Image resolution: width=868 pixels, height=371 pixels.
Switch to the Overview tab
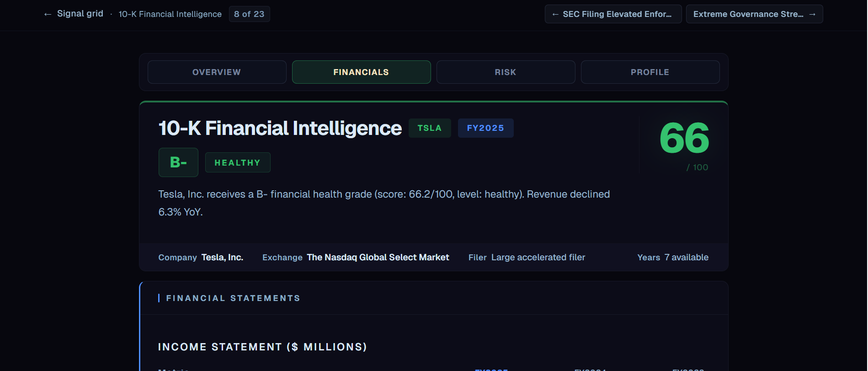click(217, 72)
